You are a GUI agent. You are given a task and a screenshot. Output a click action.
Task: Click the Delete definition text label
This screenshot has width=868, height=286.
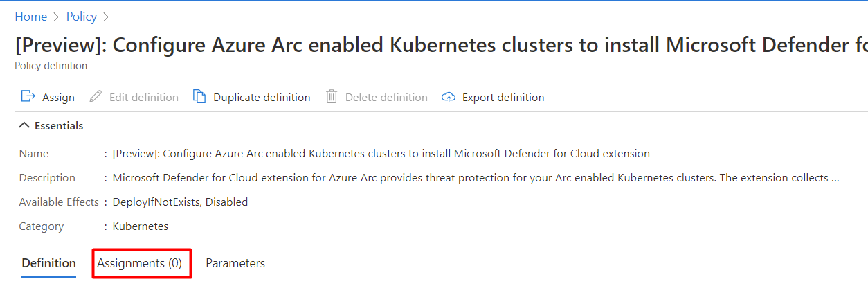(x=386, y=98)
